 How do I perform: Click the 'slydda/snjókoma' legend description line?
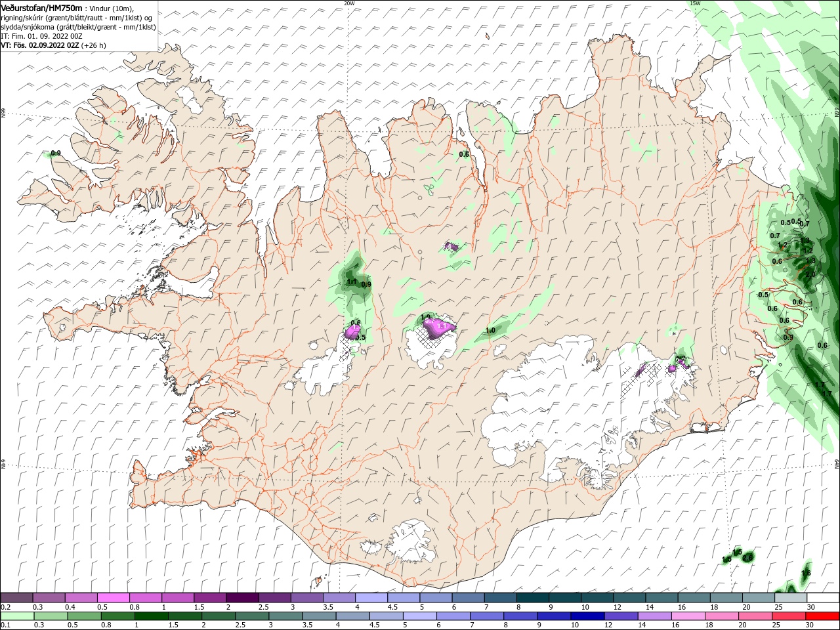(79, 27)
